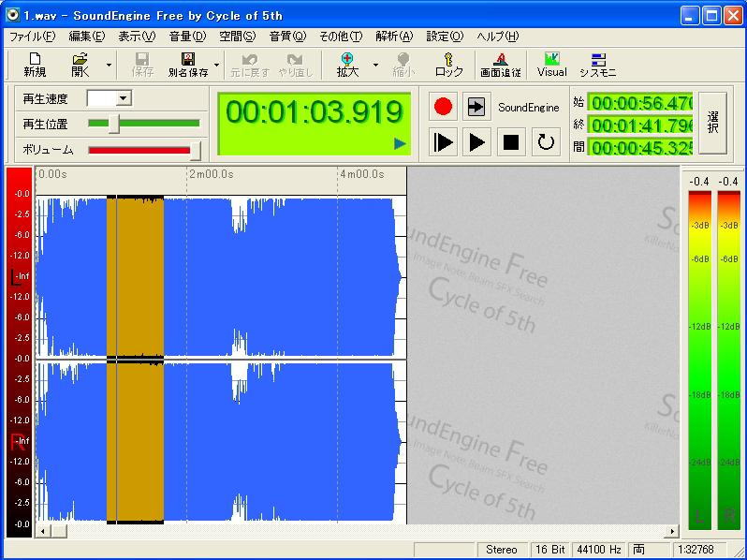Open the 音質(Q) menu

(287, 37)
